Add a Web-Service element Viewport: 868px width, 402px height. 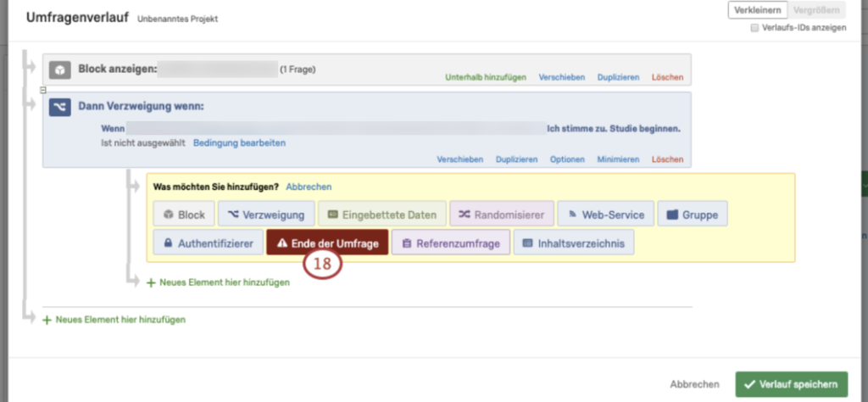[x=605, y=215]
